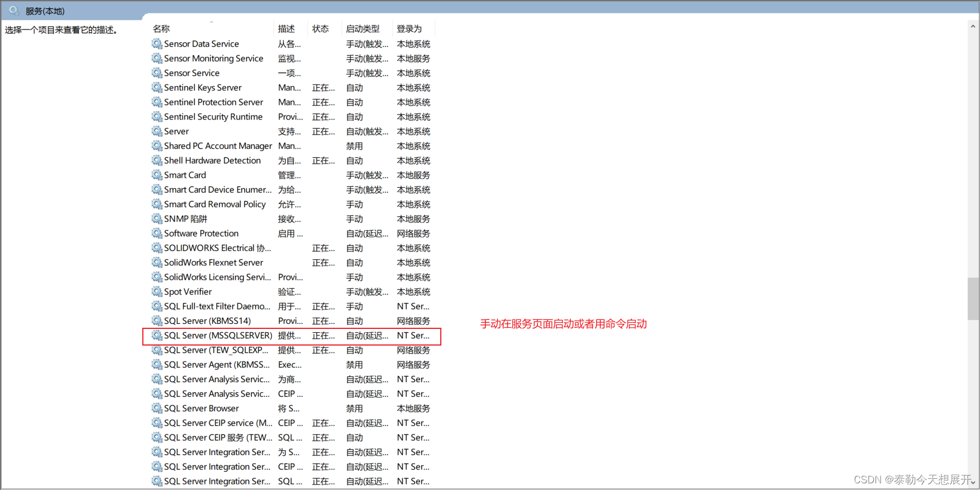
Task: Select the SQL Server (MSSQLSERVER) name
Action: coord(218,335)
